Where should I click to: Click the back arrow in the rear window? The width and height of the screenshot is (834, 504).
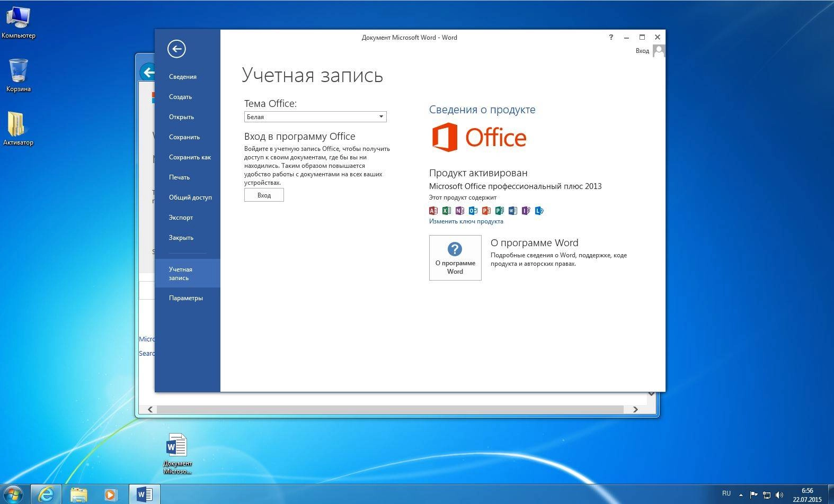[148, 72]
